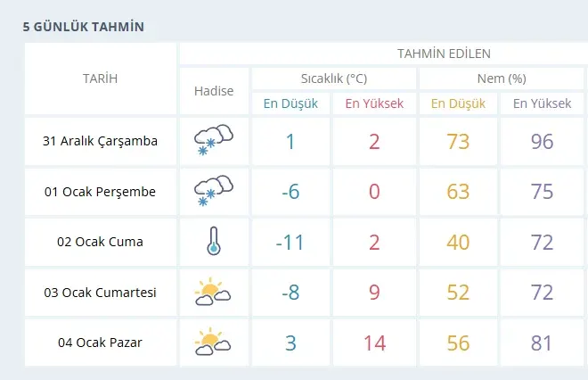Click the TARİH column header

pos(100,78)
